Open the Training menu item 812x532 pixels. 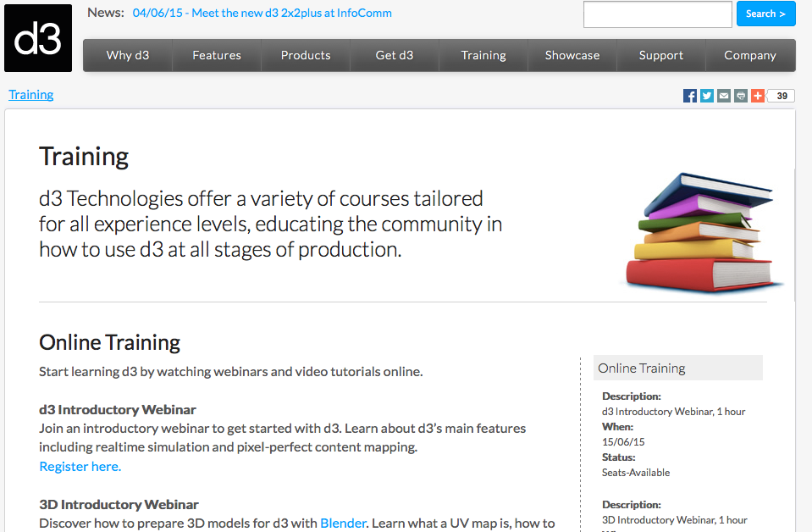point(483,55)
